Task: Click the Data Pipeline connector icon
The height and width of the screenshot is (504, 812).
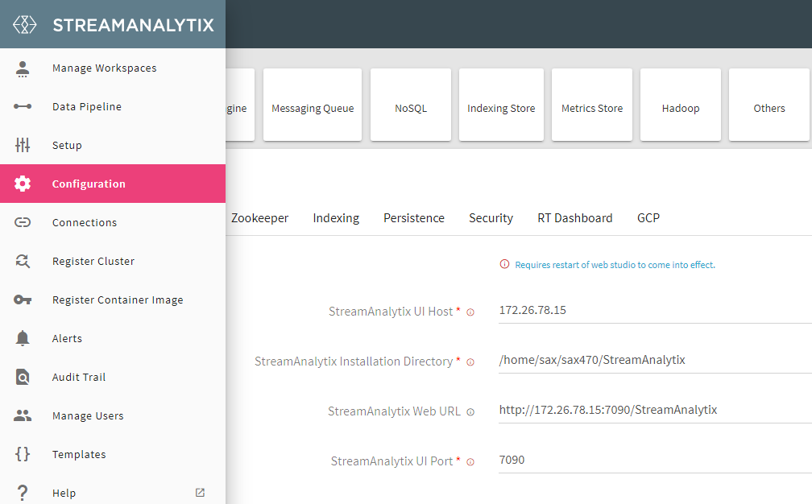Action: pyautogui.click(x=23, y=106)
